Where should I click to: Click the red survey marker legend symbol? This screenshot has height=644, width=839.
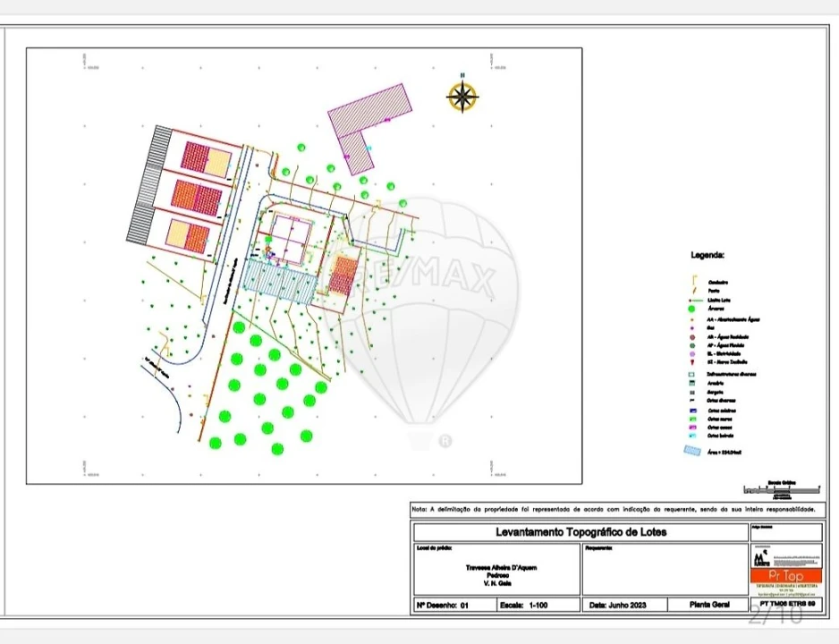pos(691,362)
